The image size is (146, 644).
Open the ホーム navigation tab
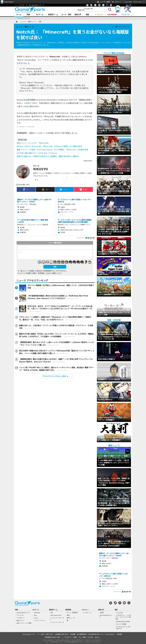[19, 15]
